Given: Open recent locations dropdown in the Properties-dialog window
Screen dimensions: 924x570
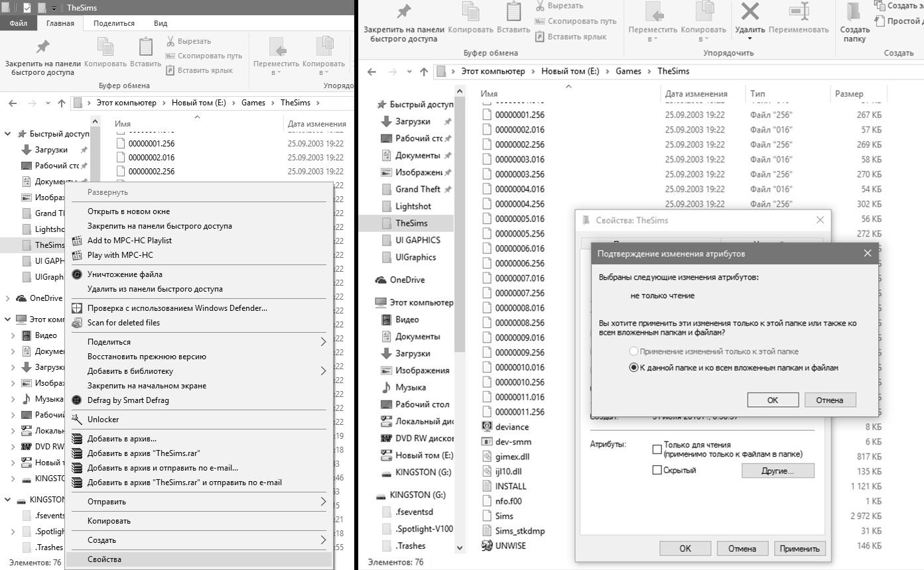Looking at the screenshot, I should pos(408,72).
